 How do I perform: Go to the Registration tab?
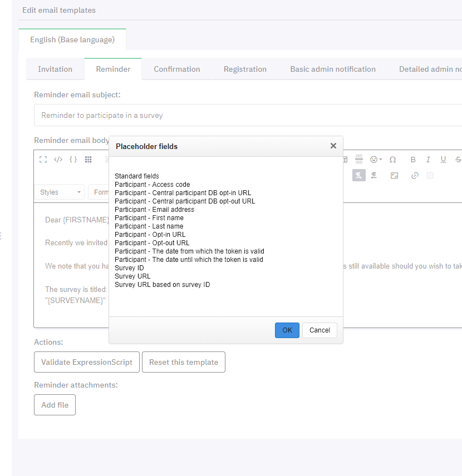tap(245, 69)
